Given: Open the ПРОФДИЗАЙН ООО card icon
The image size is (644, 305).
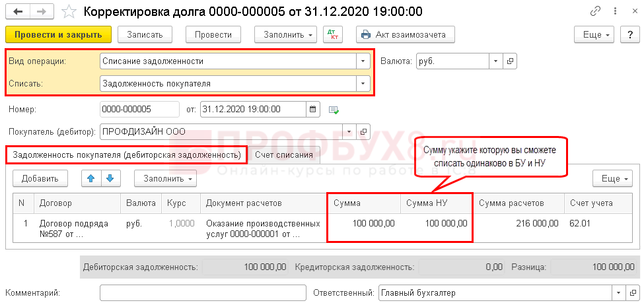Looking at the screenshot, I should [363, 132].
